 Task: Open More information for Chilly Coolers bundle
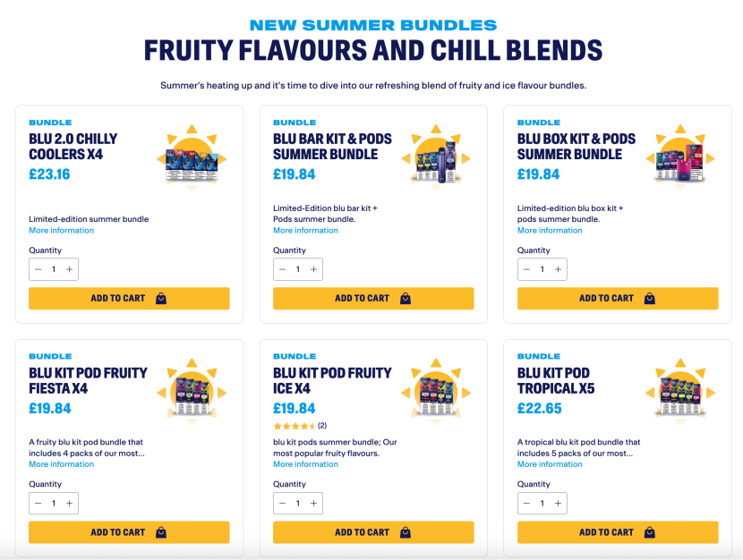pyautogui.click(x=61, y=231)
